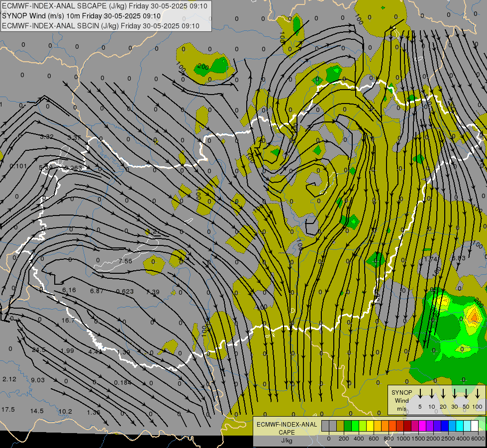Pick the lime yellow-green CAPE legend swatch
The image size is (487, 448).
point(363,426)
